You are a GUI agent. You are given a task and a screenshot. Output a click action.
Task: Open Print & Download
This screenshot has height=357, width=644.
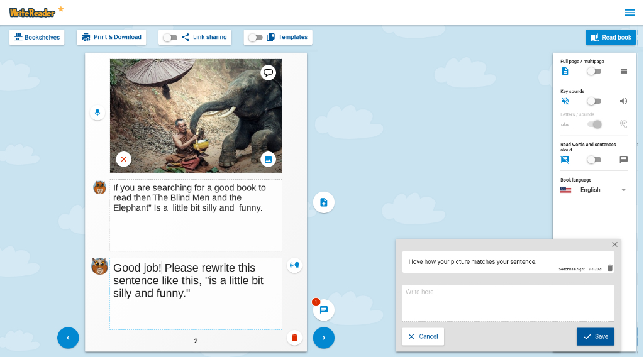coord(111,37)
